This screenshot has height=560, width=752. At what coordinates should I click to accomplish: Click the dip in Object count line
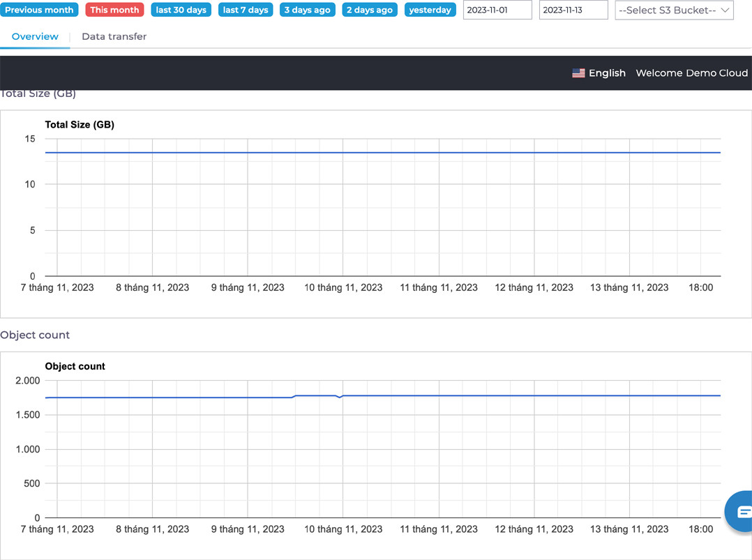340,397
